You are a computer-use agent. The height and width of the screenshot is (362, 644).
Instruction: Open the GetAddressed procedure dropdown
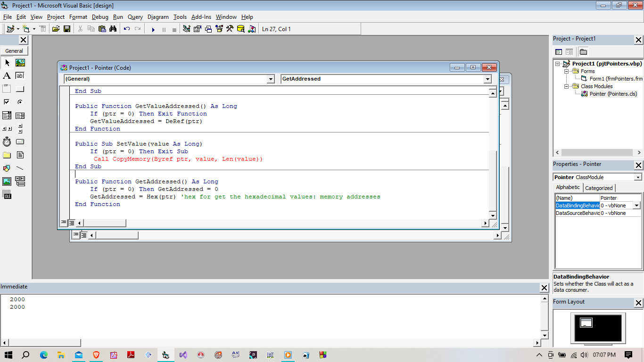(x=487, y=79)
